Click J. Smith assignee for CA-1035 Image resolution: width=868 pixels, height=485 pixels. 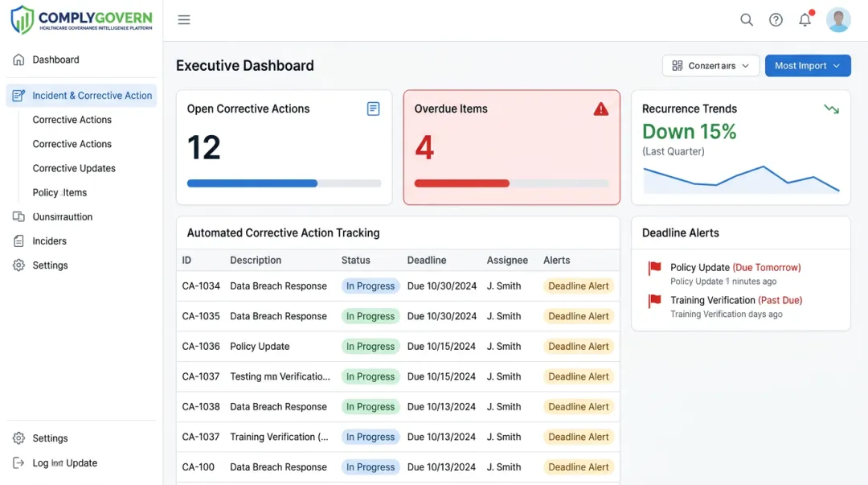click(x=504, y=317)
